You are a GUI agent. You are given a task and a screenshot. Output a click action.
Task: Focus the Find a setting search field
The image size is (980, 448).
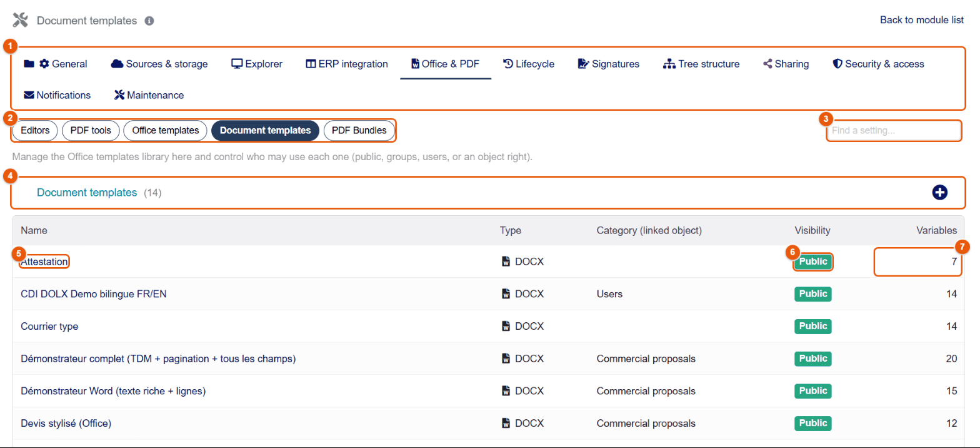[x=894, y=131]
